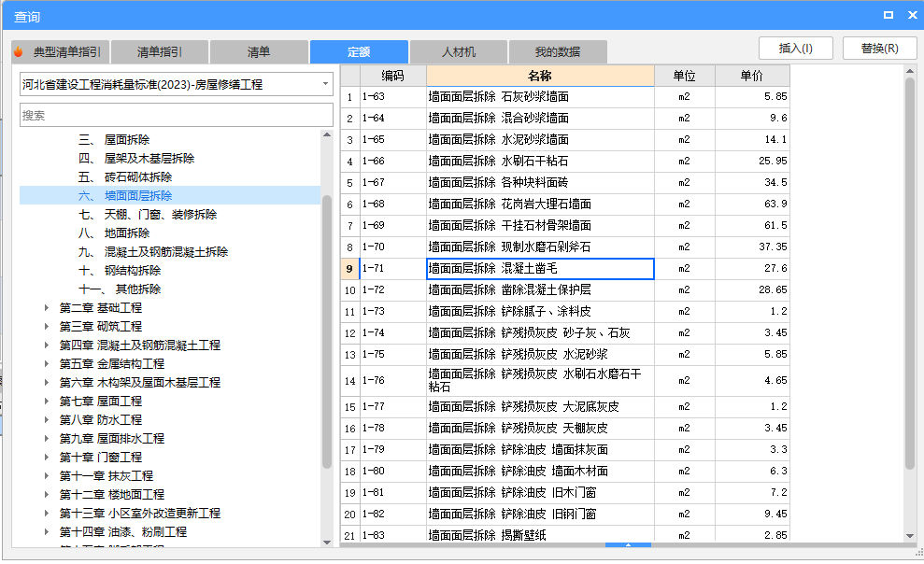Select 三、屋面拆除 in tree
Viewport: 924px width, 564px height.
[x=114, y=139]
